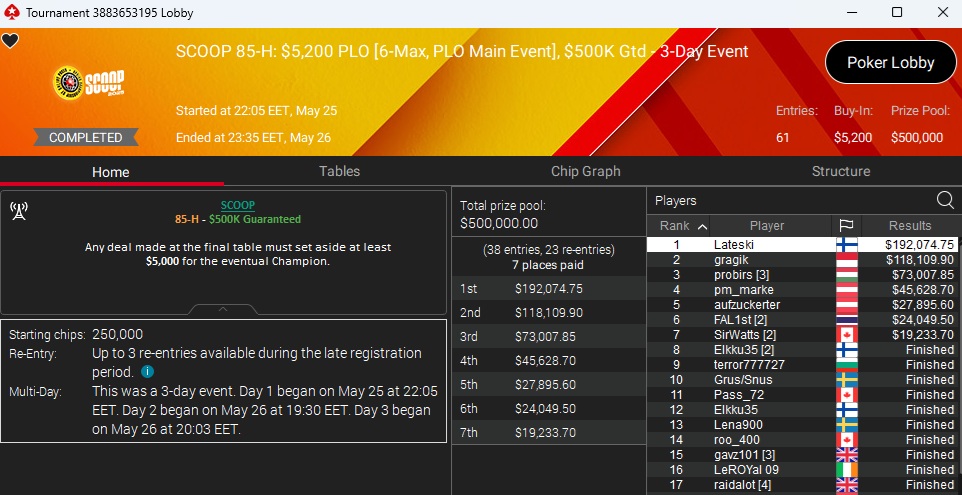Select player row pm_marke
This screenshot has width=962, height=495.
[x=804, y=290]
